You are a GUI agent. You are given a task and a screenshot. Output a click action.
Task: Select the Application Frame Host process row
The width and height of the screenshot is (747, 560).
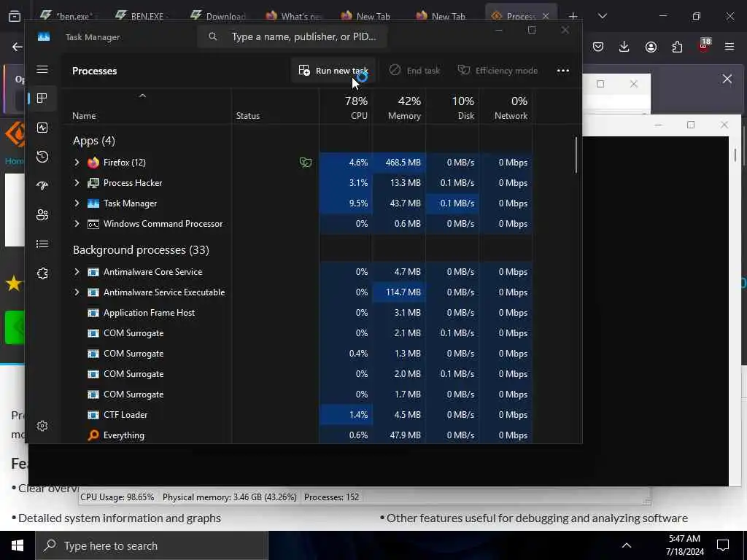298,313
